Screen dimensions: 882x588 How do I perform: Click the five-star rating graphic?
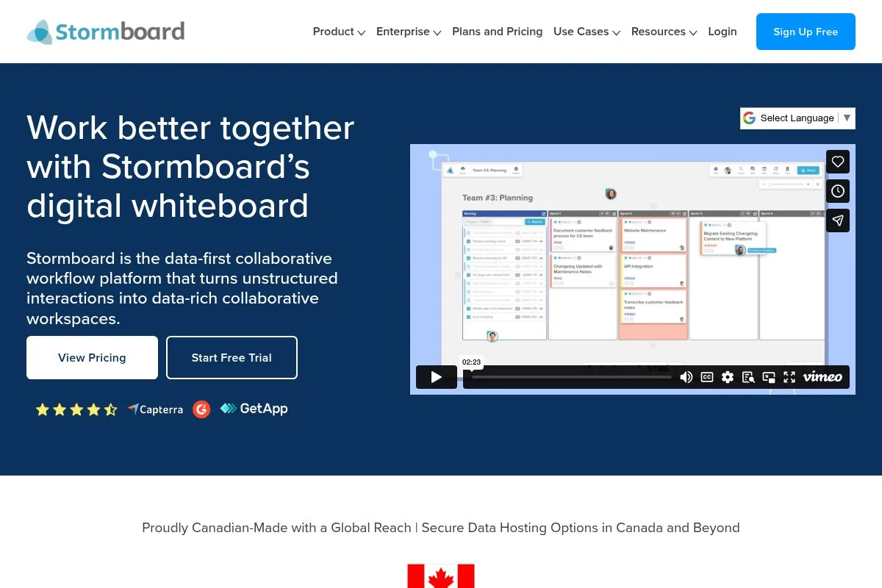(76, 409)
